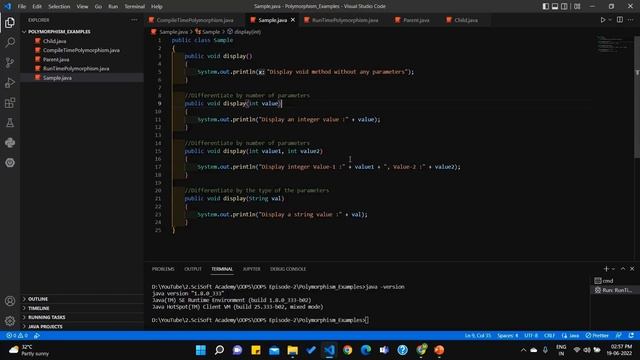Maximize the panel with the up chevron

623,269
